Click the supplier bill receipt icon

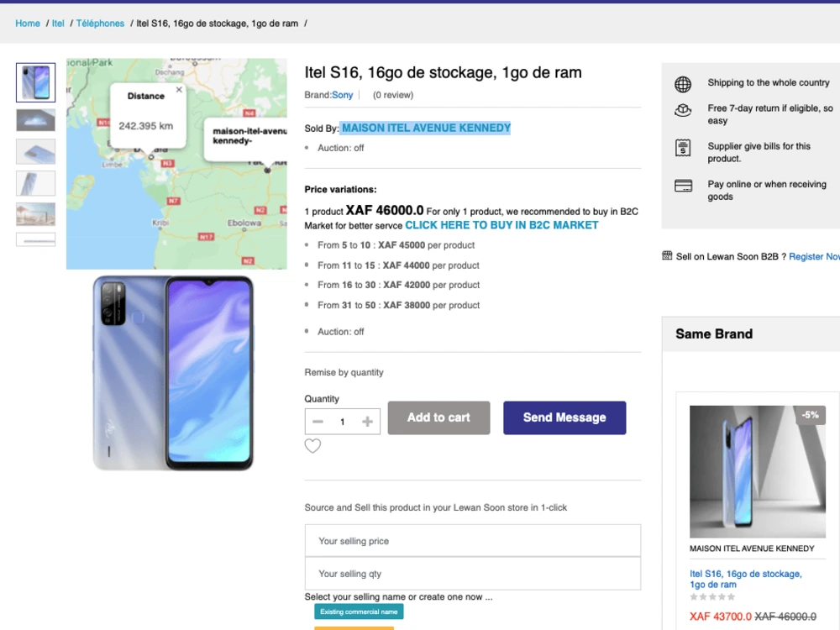682,148
